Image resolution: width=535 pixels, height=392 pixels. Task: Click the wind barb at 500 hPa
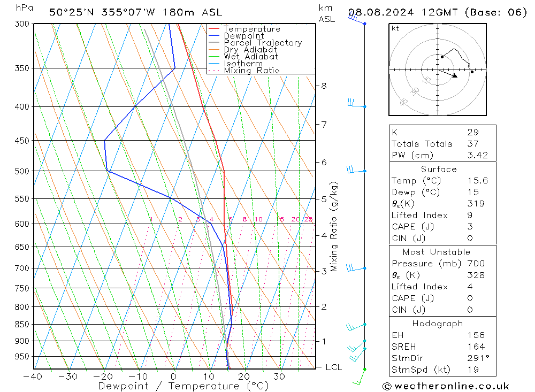tap(356, 170)
